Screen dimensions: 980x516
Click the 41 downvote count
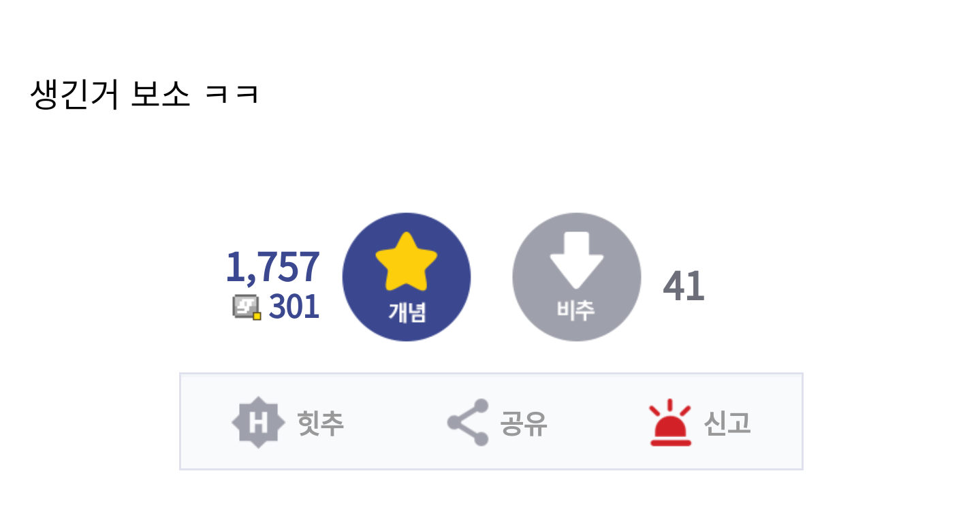point(684,286)
